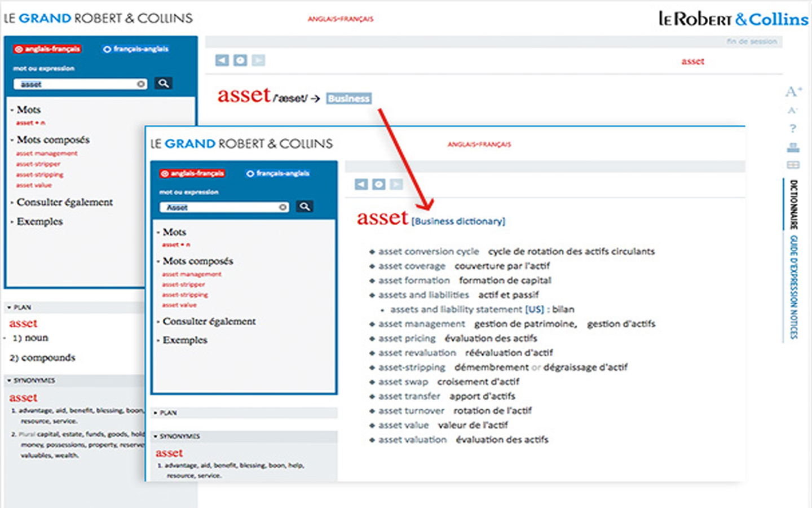Click the 'asset valuation' entry
Image resolution: width=812 pixels, height=508 pixels.
point(412,440)
